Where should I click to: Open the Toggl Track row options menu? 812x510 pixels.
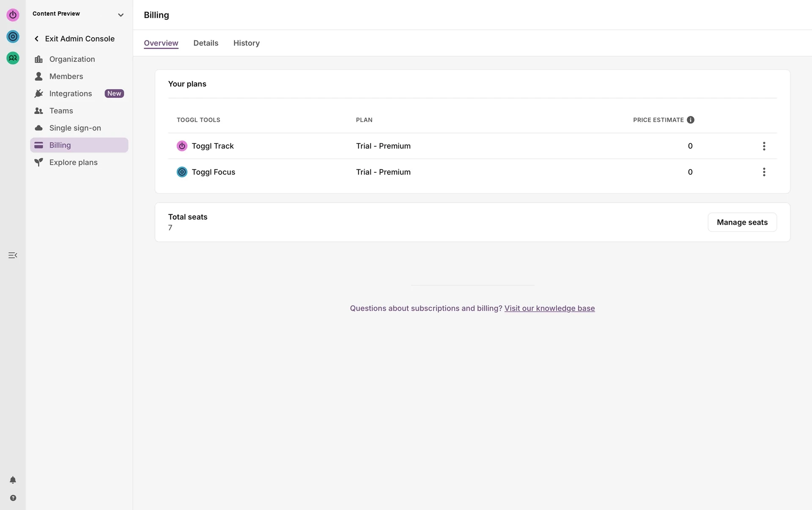(x=764, y=146)
